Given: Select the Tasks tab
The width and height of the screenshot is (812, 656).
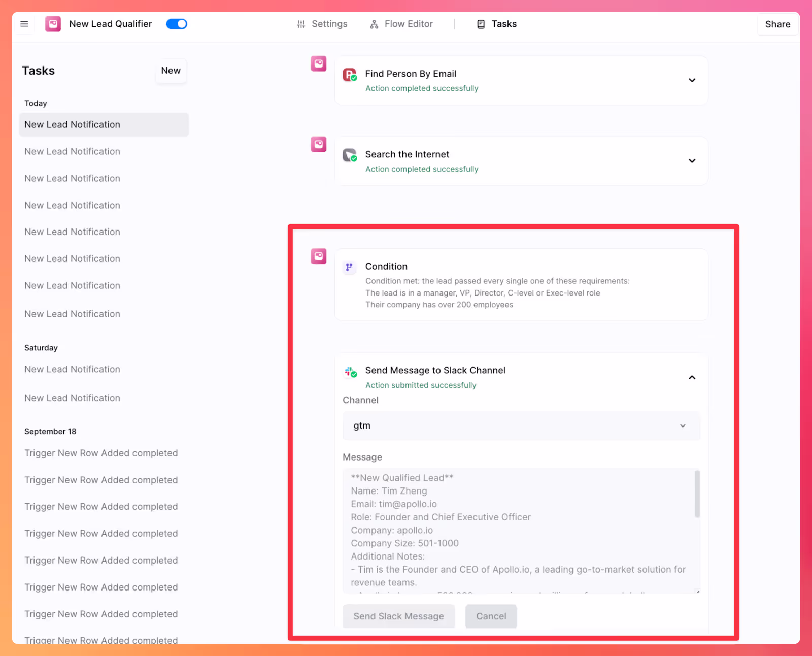Looking at the screenshot, I should [497, 24].
